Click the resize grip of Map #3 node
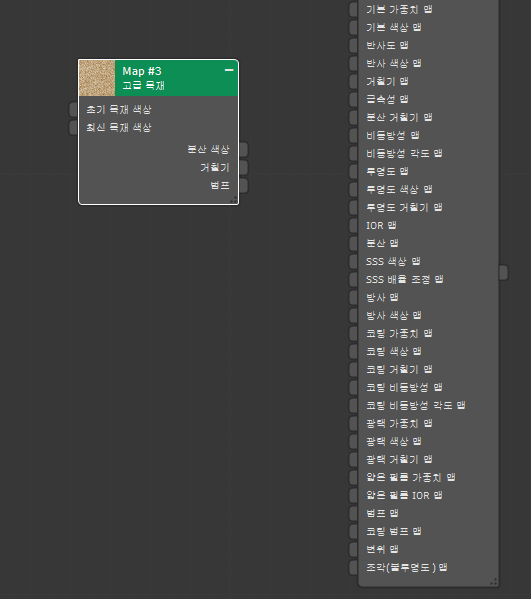 [x=234, y=199]
